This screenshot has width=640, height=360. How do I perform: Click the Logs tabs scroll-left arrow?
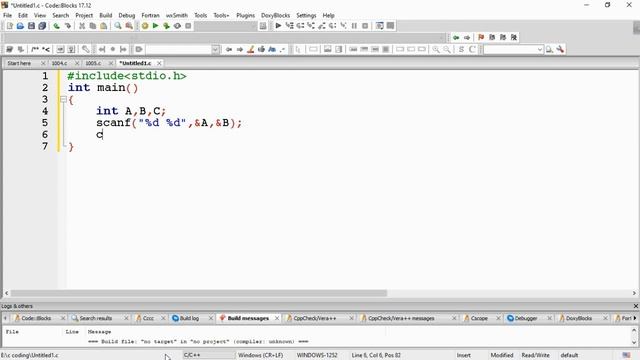(5, 318)
